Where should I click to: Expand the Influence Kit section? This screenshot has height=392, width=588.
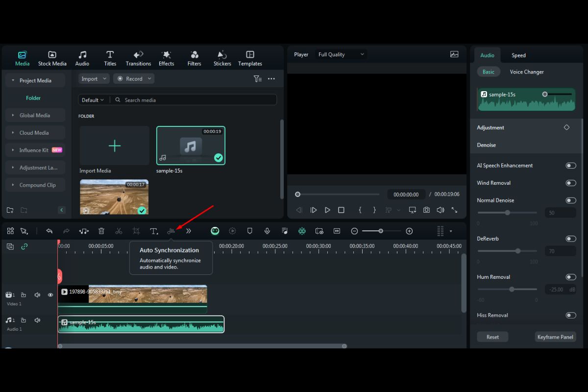point(13,150)
